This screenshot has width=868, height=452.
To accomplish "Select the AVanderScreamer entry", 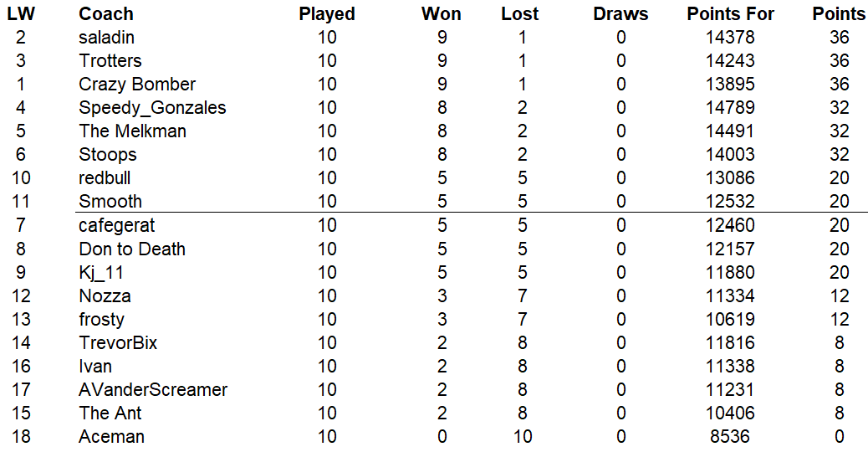I will point(153,390).
